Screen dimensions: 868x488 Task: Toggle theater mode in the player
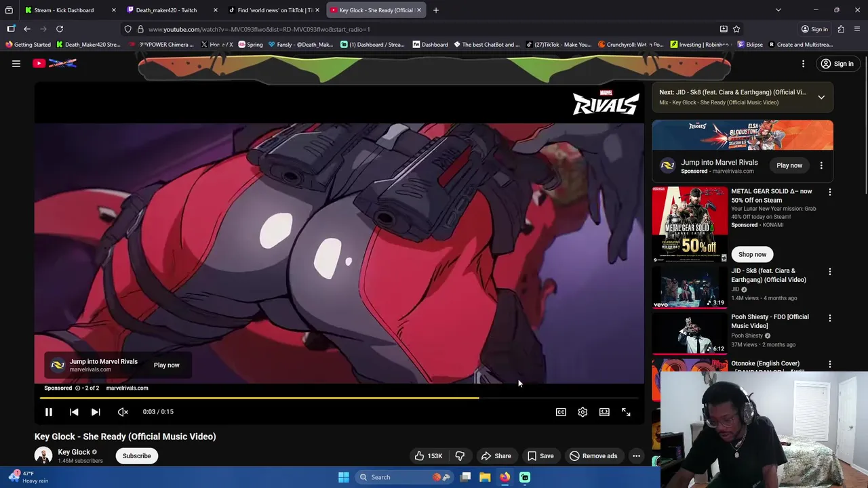pos(604,411)
